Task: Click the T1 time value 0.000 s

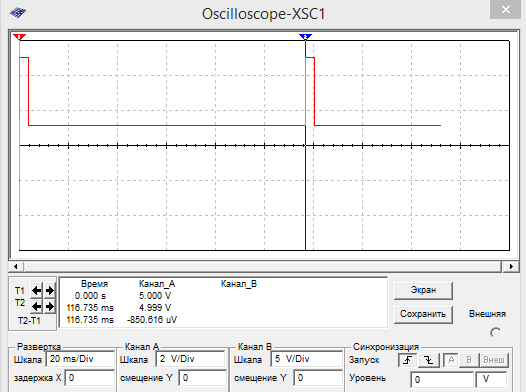Action: click(x=90, y=296)
